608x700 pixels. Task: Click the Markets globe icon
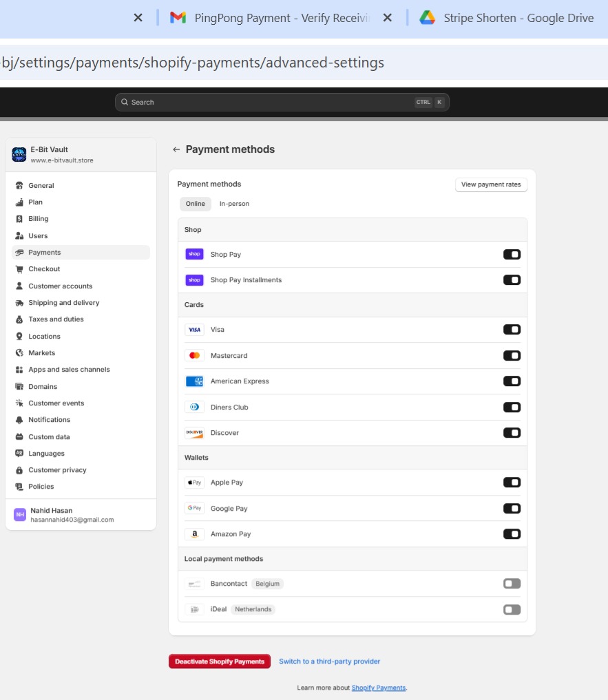[x=19, y=352]
